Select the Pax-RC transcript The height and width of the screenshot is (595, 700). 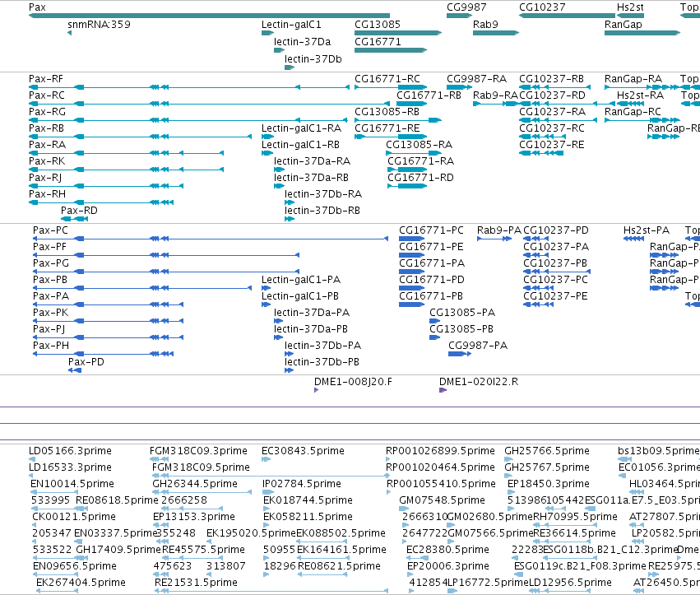(x=46, y=95)
